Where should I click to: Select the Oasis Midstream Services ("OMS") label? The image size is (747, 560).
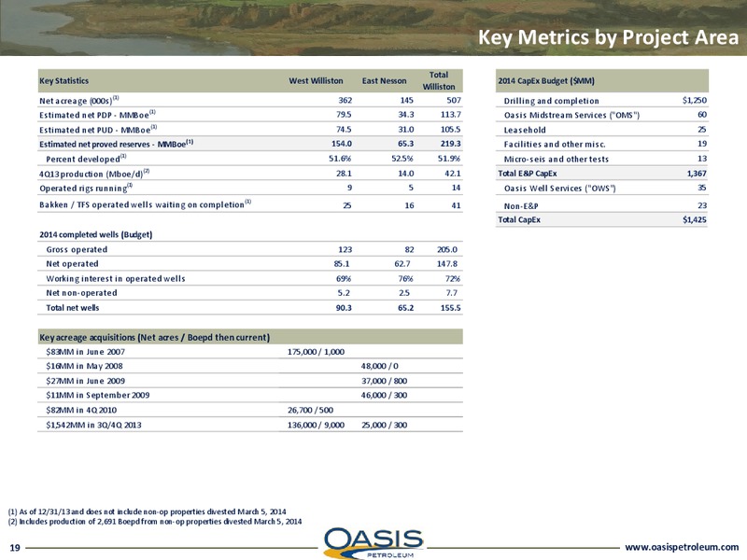pos(571,115)
